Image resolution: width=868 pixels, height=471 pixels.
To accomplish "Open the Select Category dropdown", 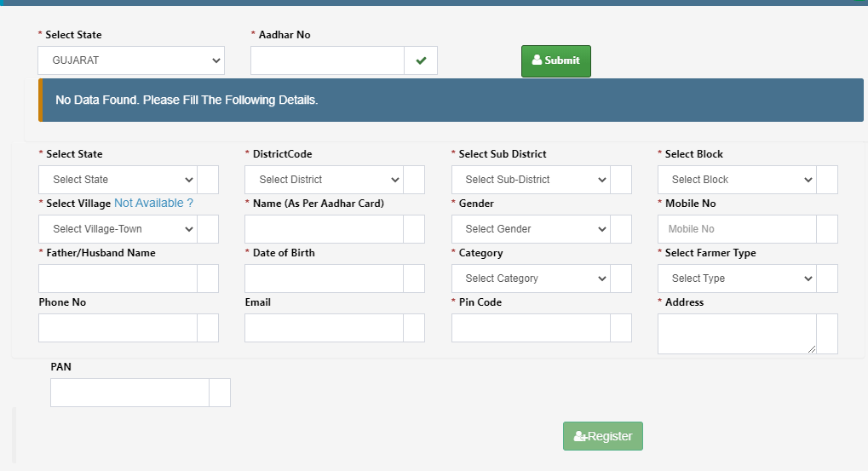I will click(531, 279).
